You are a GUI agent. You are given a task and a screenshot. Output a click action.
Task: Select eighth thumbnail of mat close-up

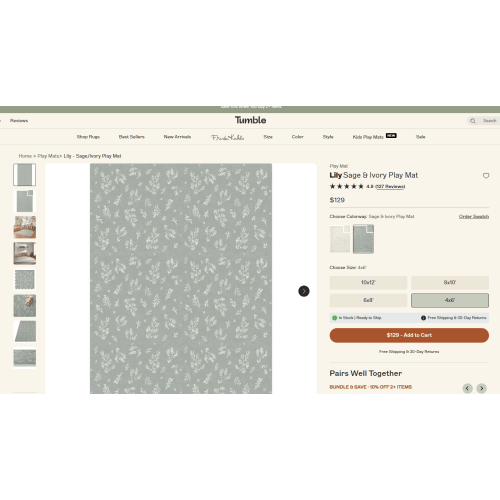tap(25, 358)
